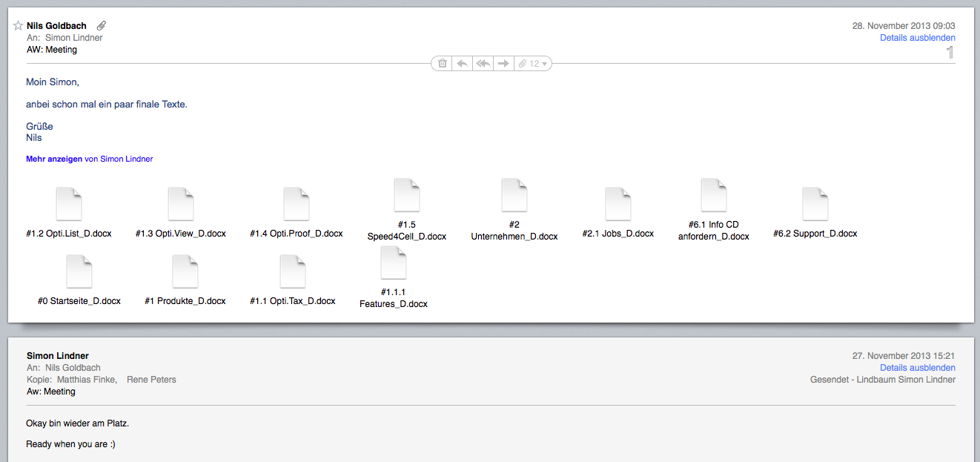Open the #1.4 Opti.Proof_D.docx file icon
The height and width of the screenshot is (462, 980).
pyautogui.click(x=297, y=204)
